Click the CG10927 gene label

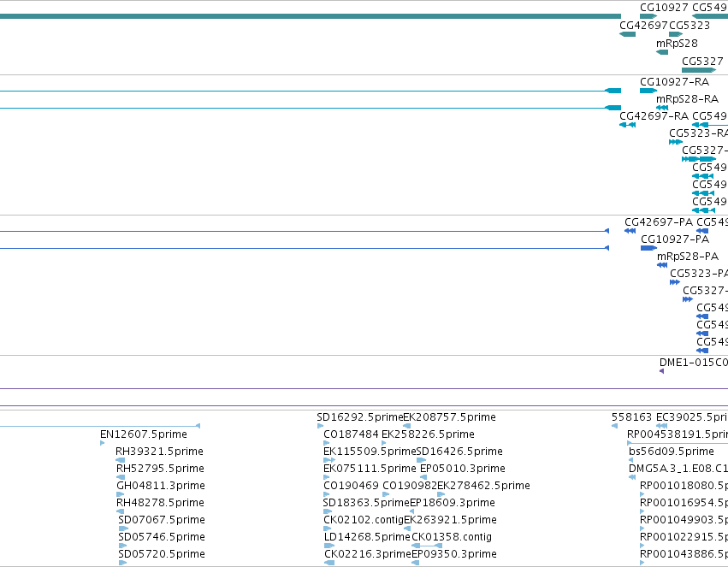coord(664,8)
